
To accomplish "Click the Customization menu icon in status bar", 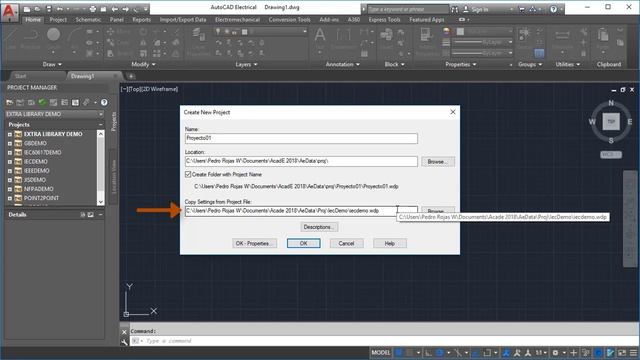I will click(633, 353).
